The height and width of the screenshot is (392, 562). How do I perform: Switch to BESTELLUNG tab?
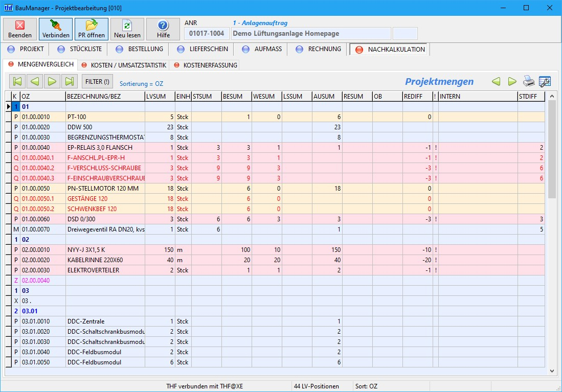(x=140, y=49)
